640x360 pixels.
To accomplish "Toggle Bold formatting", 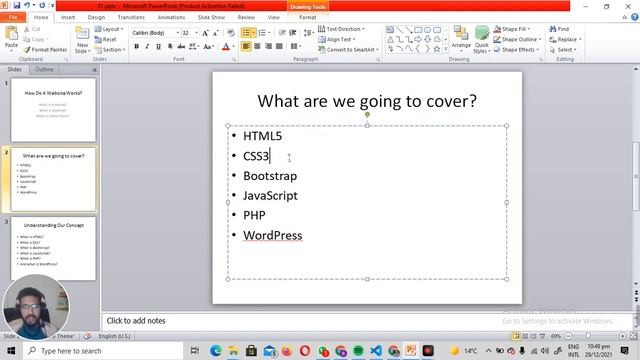I will (136, 47).
